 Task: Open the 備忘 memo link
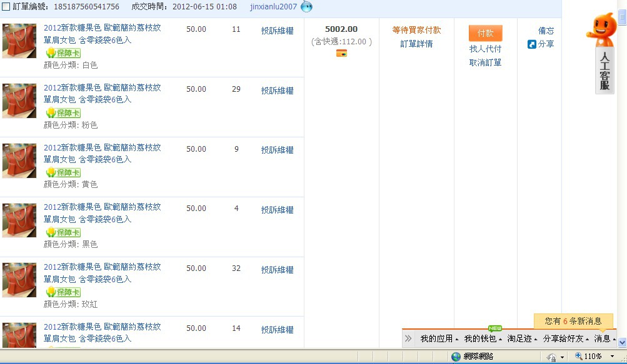[546, 31]
